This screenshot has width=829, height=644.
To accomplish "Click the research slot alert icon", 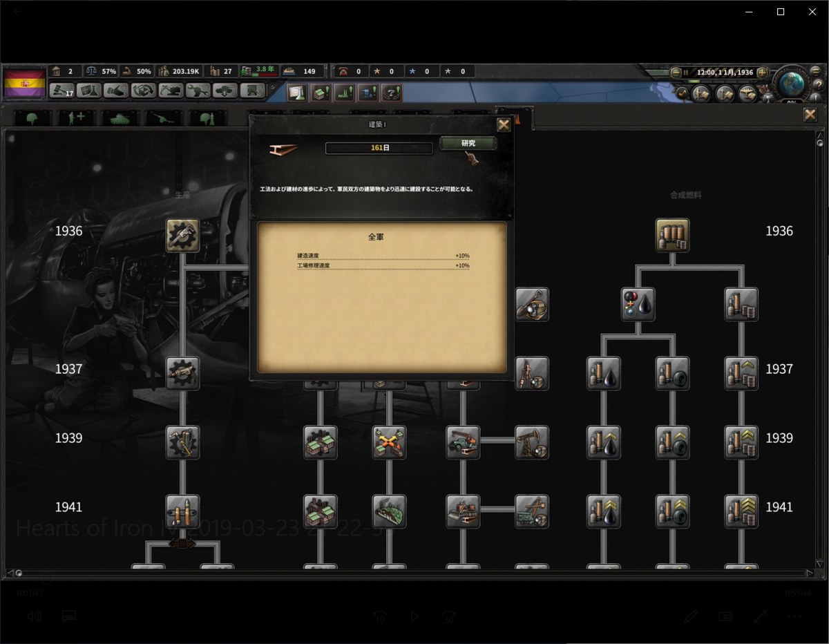I will (297, 92).
